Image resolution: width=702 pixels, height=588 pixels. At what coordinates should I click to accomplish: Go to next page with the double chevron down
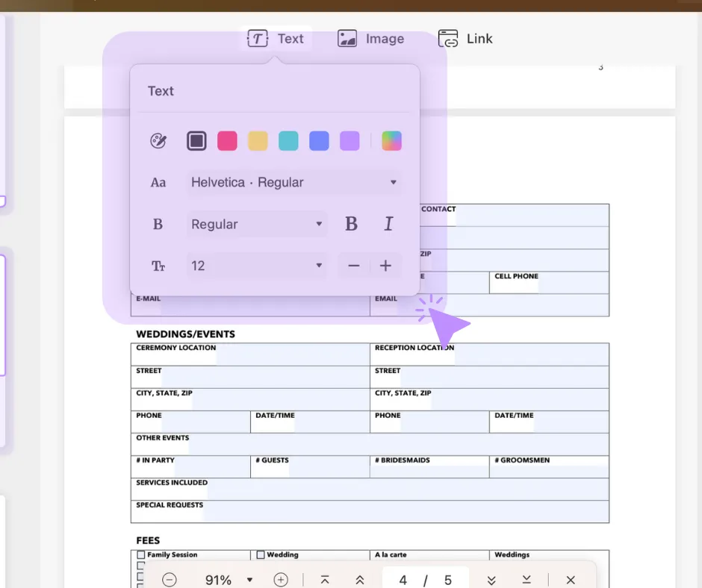tap(491, 579)
